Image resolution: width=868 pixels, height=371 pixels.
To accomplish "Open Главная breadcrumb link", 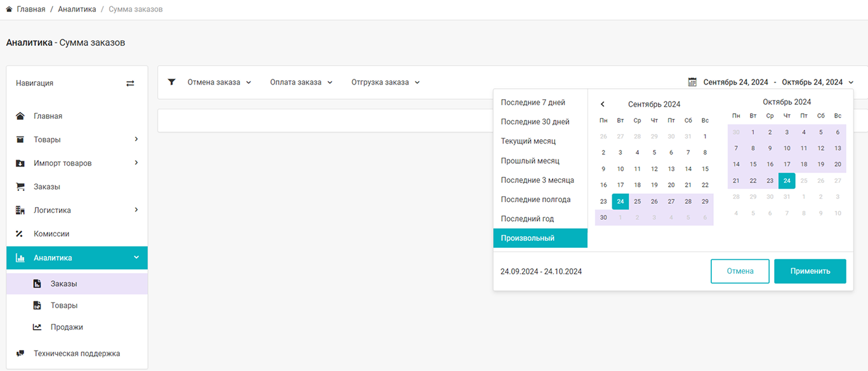I will (30, 10).
